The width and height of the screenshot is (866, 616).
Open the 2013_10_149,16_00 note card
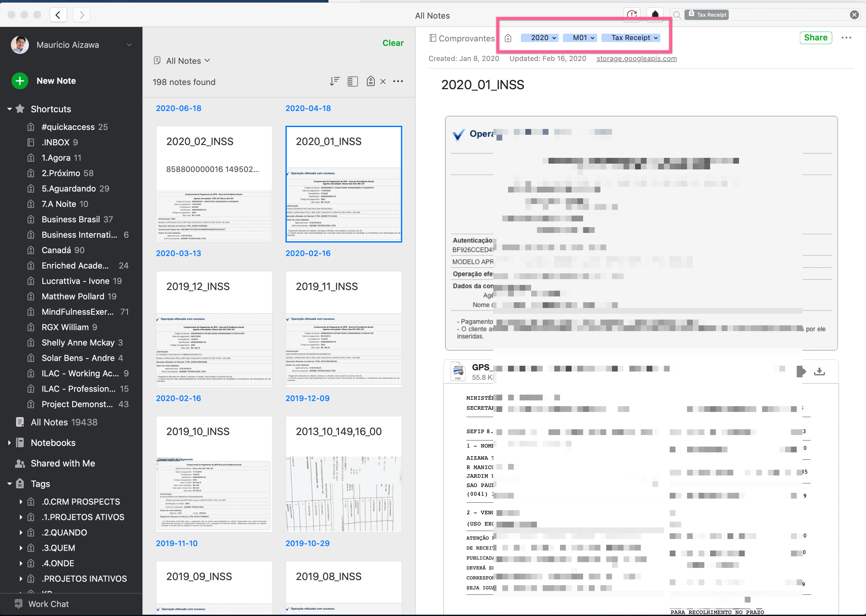(344, 474)
